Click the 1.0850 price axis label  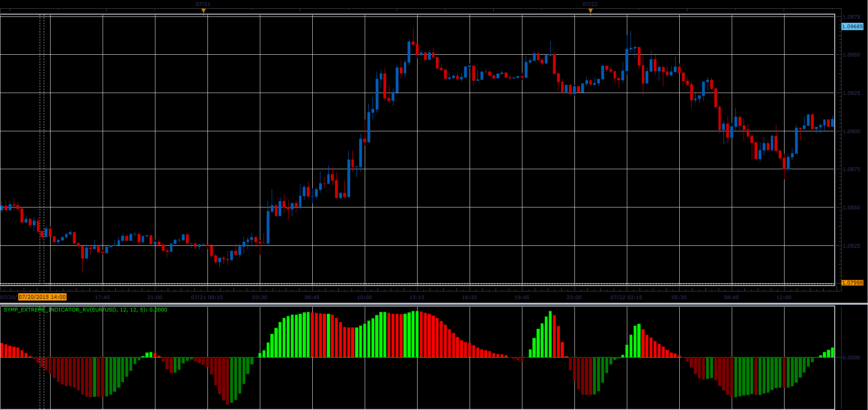pyautogui.click(x=851, y=208)
